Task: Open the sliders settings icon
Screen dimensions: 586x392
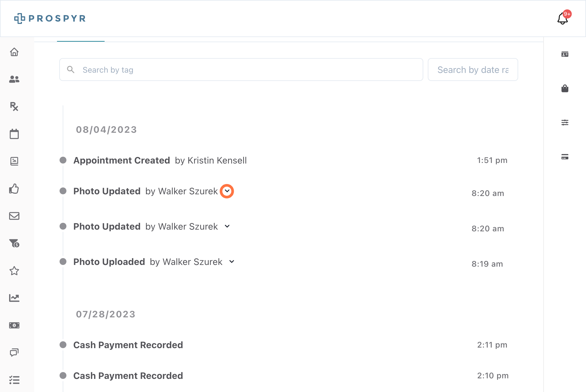Action: tap(565, 122)
